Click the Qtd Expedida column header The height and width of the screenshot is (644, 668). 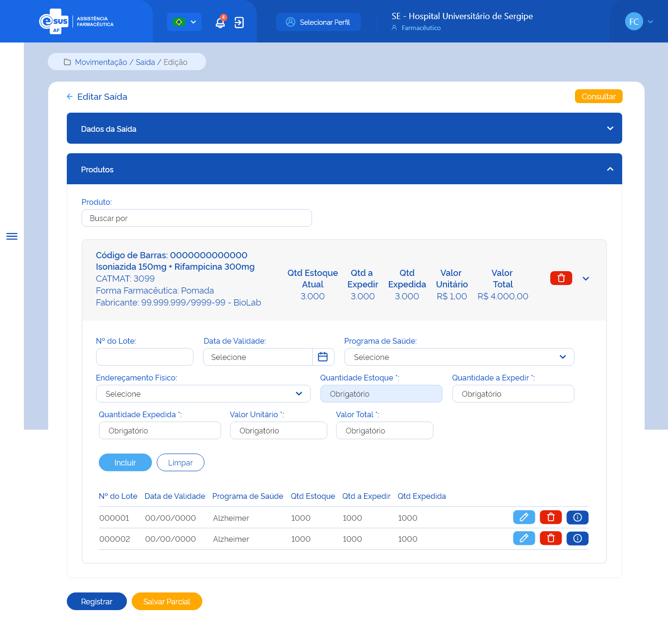point(422,496)
